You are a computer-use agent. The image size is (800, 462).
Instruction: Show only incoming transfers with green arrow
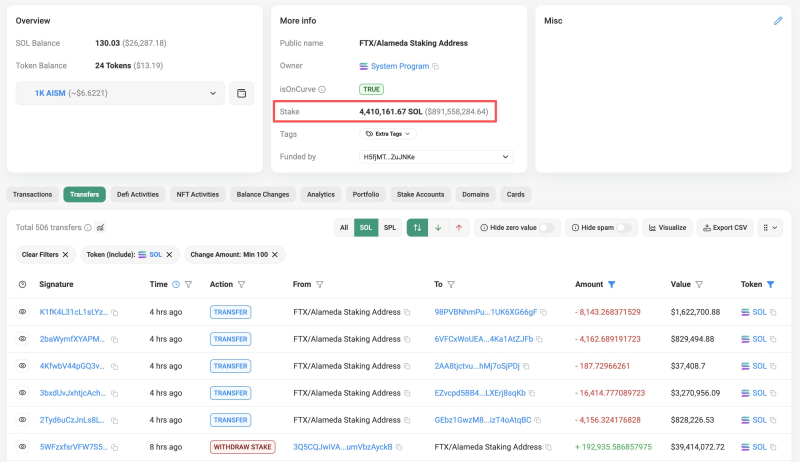[438, 228]
